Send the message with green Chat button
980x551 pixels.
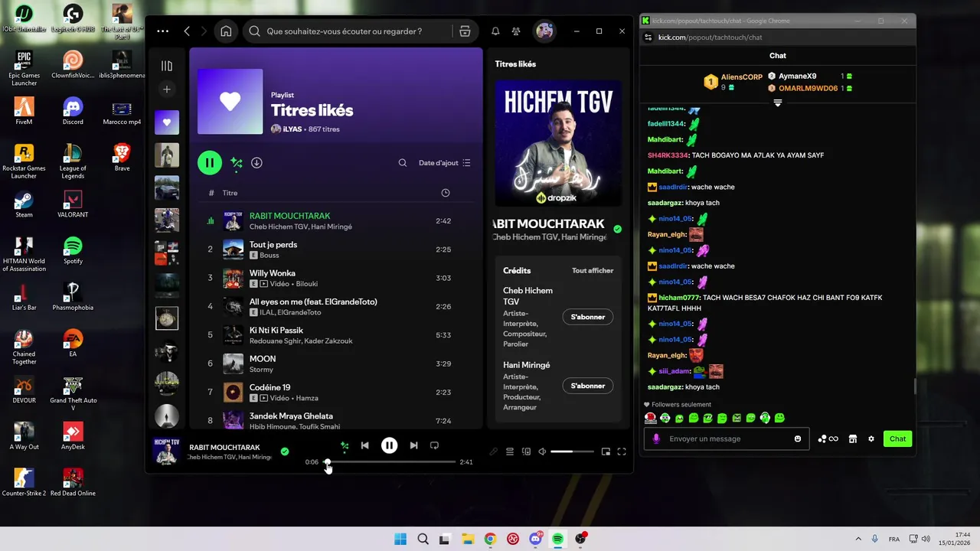(x=897, y=439)
